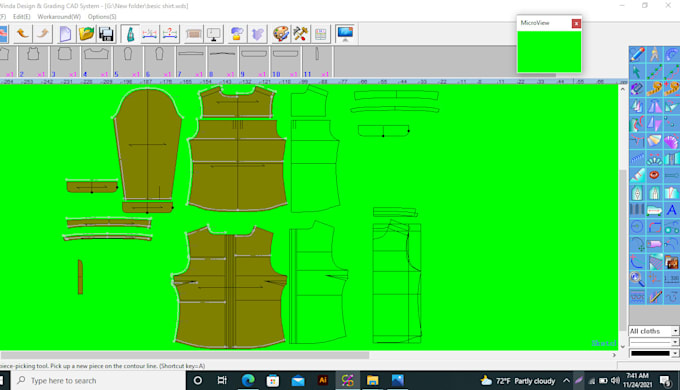The width and height of the screenshot is (680, 390).
Task: Close the MicroView window
Action: pos(576,23)
